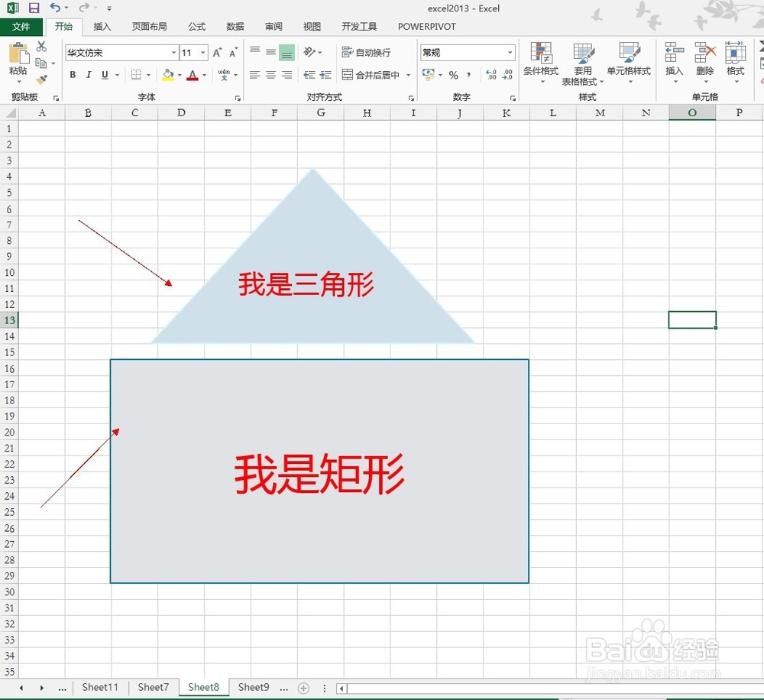The image size is (764, 700).
Task: Toggle Wrap Text (自动换行)
Action: pyautogui.click(x=367, y=52)
